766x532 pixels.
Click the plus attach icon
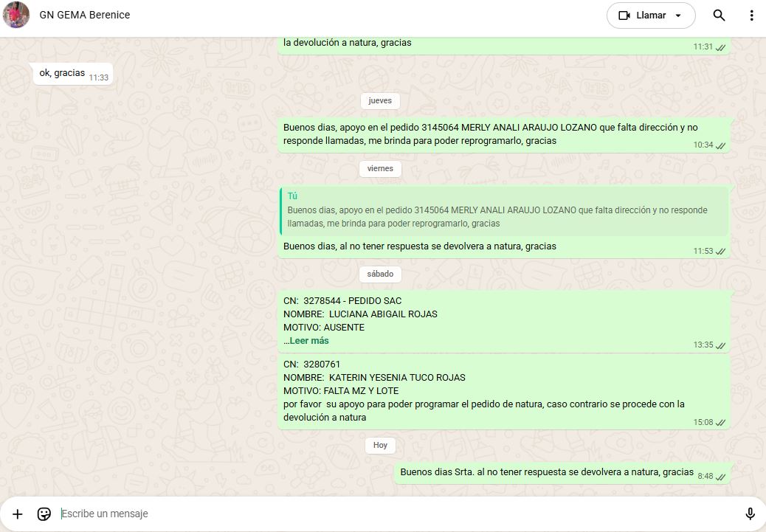tap(18, 514)
